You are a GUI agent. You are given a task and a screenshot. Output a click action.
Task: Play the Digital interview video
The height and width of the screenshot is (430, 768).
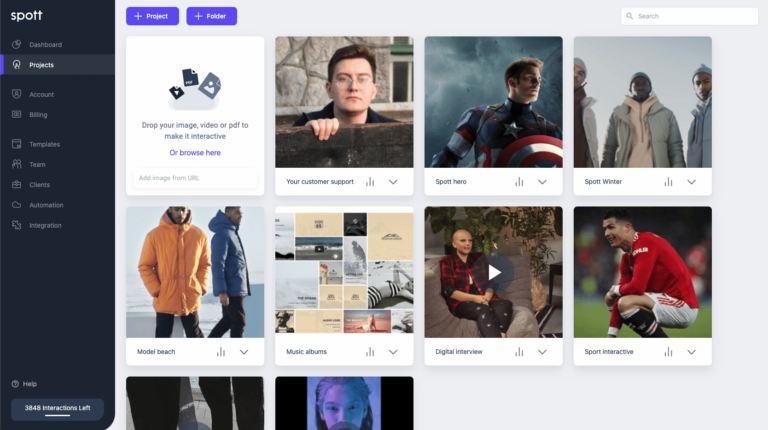494,272
